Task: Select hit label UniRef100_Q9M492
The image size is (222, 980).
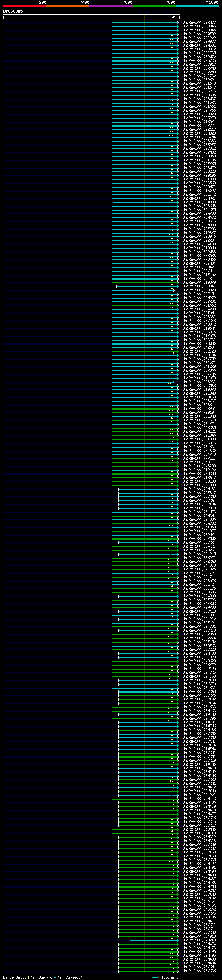Action: coord(199,864)
